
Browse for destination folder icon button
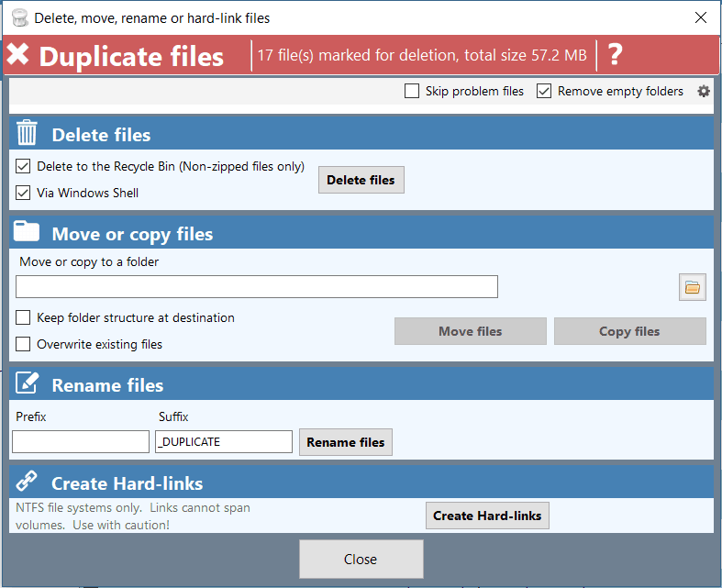(x=692, y=287)
